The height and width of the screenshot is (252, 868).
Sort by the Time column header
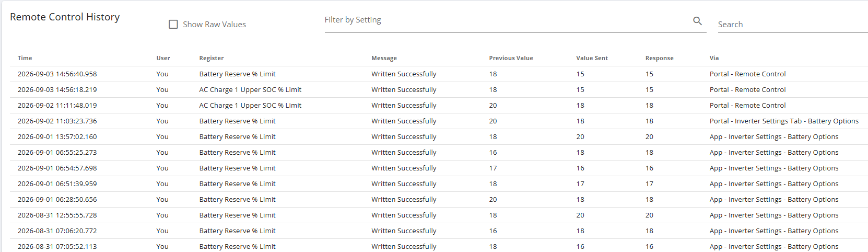25,58
